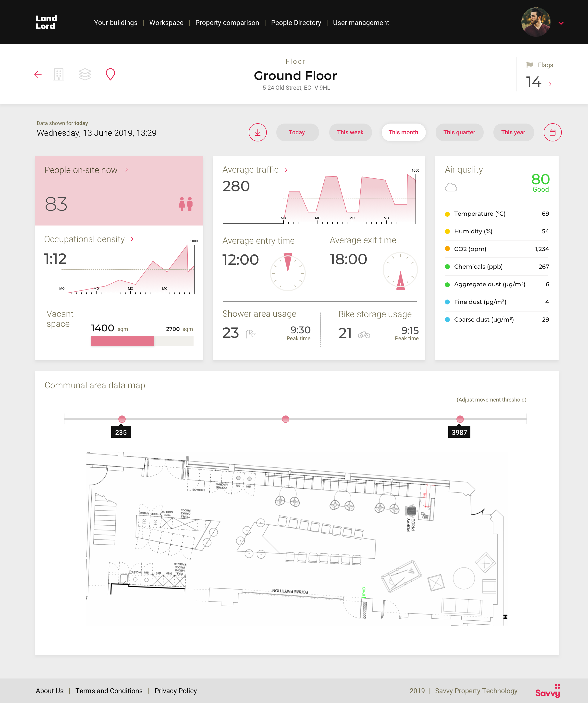This screenshot has width=588, height=703.
Task: Click the 3987 slider handle
Action: point(460,419)
